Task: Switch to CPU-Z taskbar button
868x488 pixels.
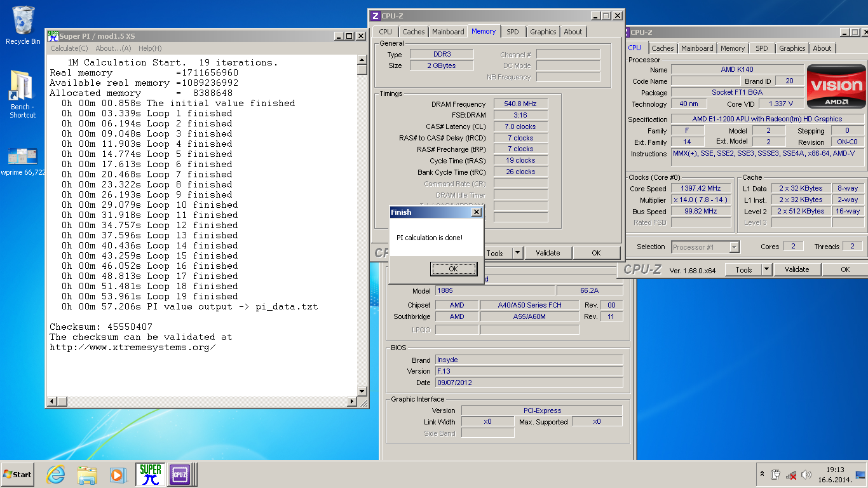Action: click(180, 475)
